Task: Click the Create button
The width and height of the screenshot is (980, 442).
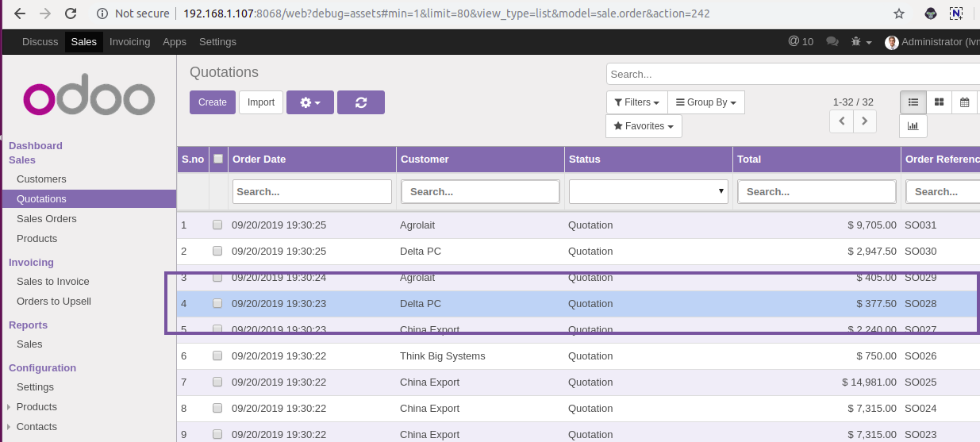Action: tap(212, 102)
